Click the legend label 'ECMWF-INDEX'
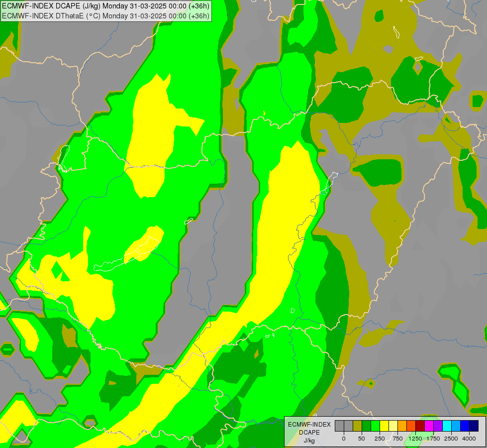 coord(309,425)
